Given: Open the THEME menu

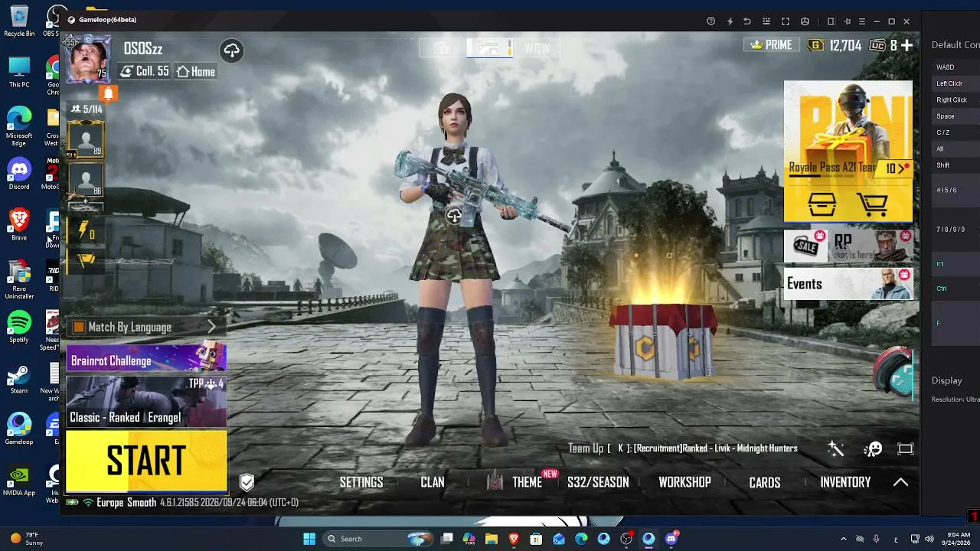Looking at the screenshot, I should point(527,482).
